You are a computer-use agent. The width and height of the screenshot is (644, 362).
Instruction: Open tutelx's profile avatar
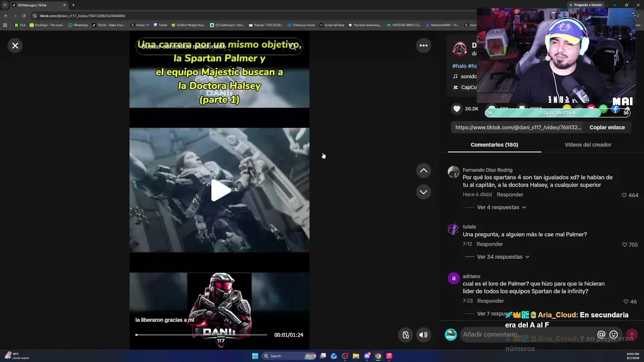pyautogui.click(x=454, y=229)
